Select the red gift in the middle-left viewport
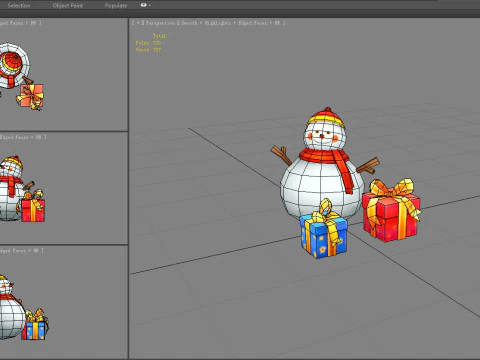 click(x=32, y=207)
